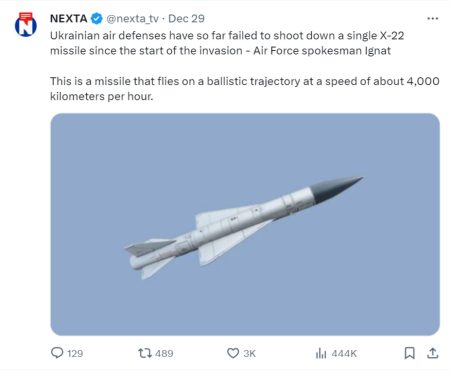Click the 3K likes count
This screenshot has width=450, height=372.
click(x=249, y=354)
